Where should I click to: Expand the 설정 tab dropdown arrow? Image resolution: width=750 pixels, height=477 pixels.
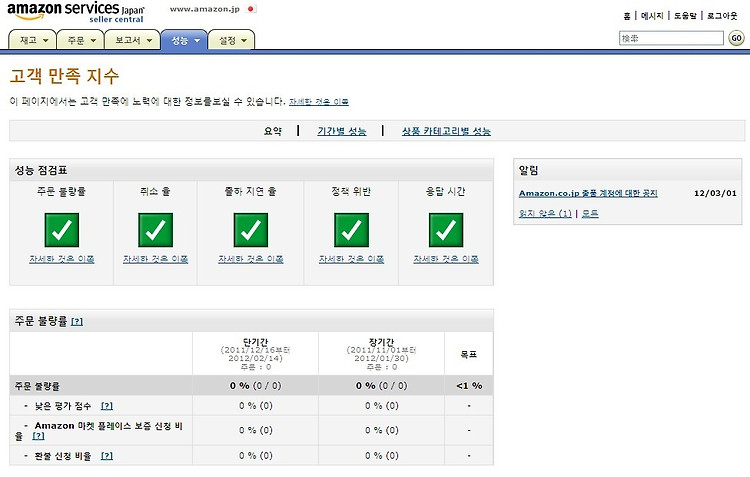tap(244, 41)
